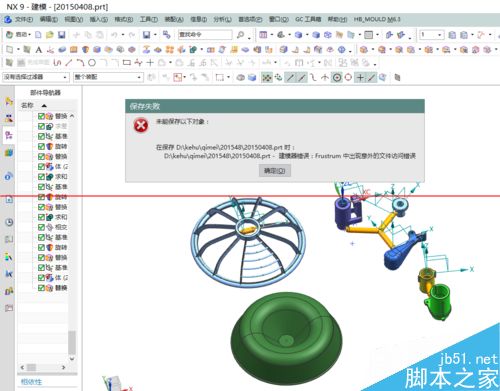Viewport: 500px width, 391px height.
Task: Open the History clock sidebar tab
Action: click(x=9, y=222)
